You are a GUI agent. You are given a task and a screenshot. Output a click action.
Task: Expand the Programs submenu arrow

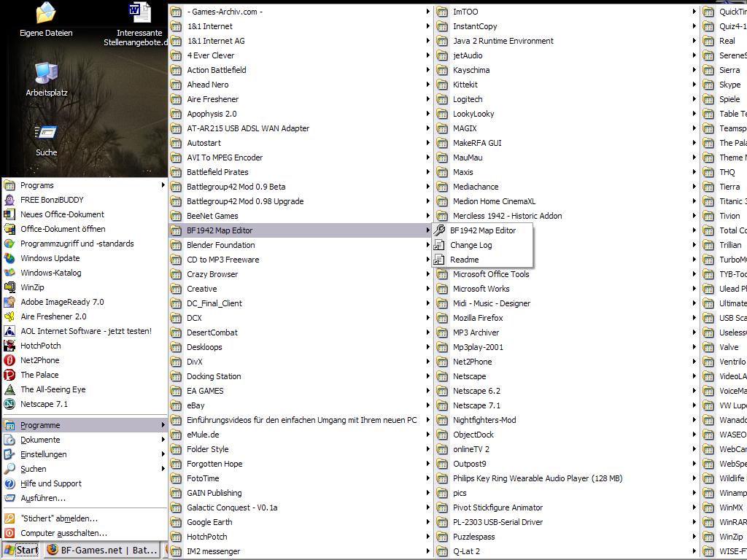click(163, 185)
